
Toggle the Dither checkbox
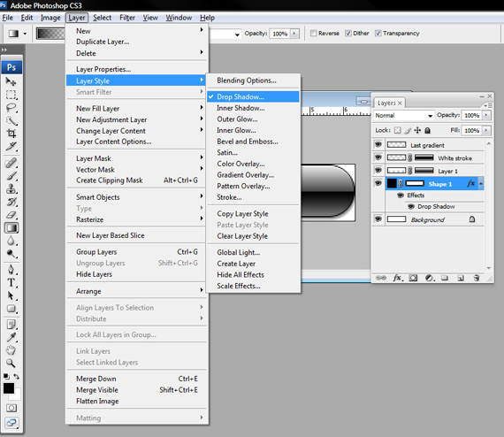[x=348, y=33]
